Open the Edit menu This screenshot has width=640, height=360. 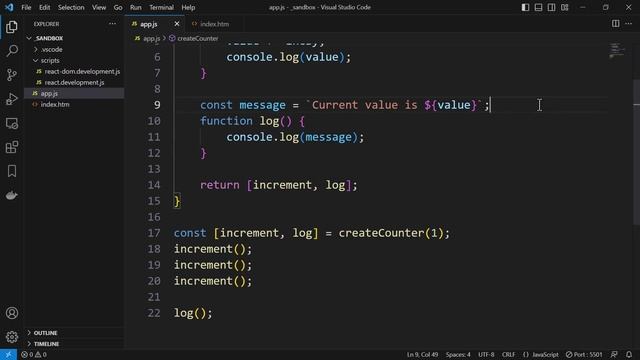pyautogui.click(x=44, y=7)
